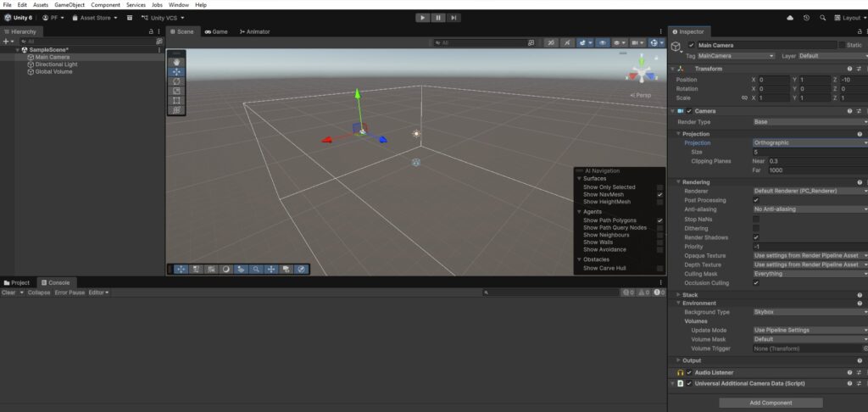Expand the Output section
The image size is (868, 412).
tap(679, 360)
